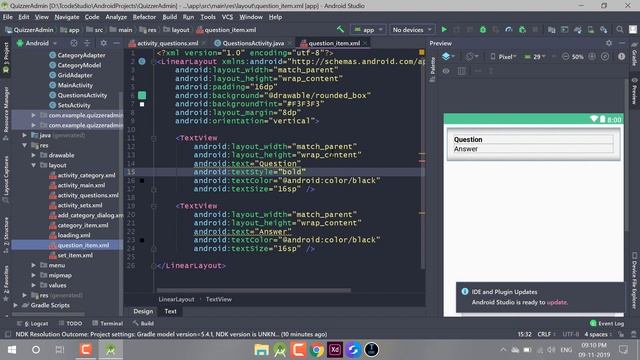Open the Profile app gauge icon

coord(509,29)
